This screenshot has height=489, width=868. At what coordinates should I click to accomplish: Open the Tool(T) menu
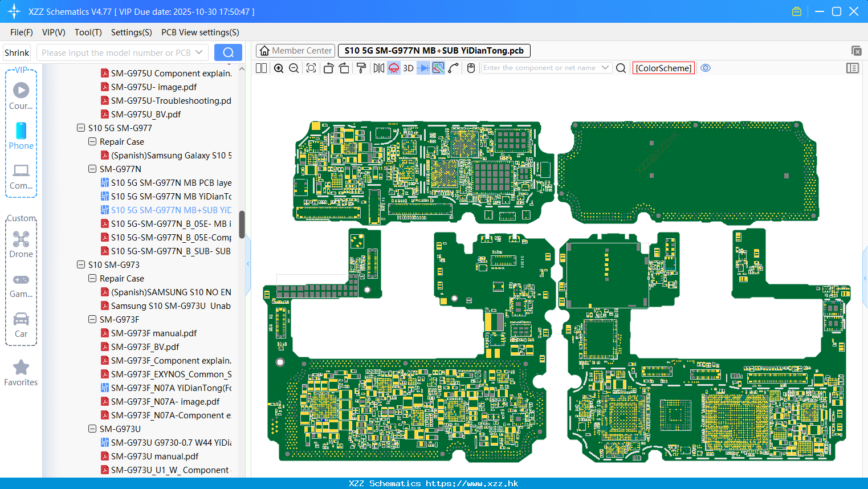[88, 32]
